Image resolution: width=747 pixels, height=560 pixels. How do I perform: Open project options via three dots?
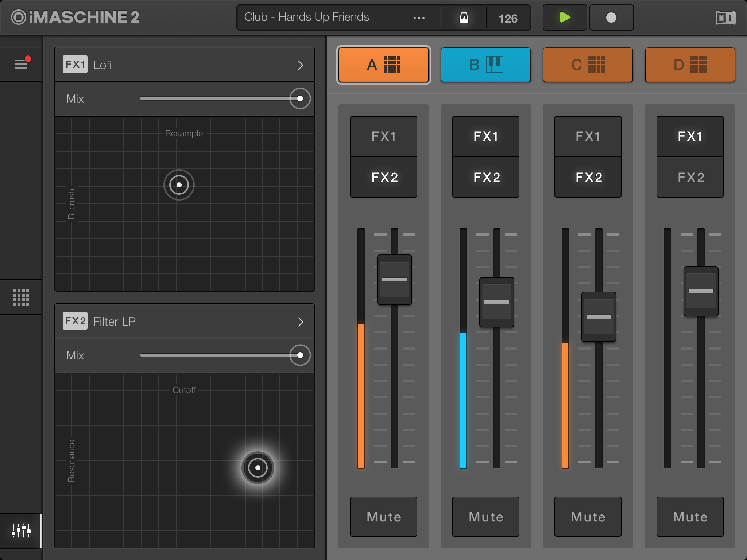[419, 18]
